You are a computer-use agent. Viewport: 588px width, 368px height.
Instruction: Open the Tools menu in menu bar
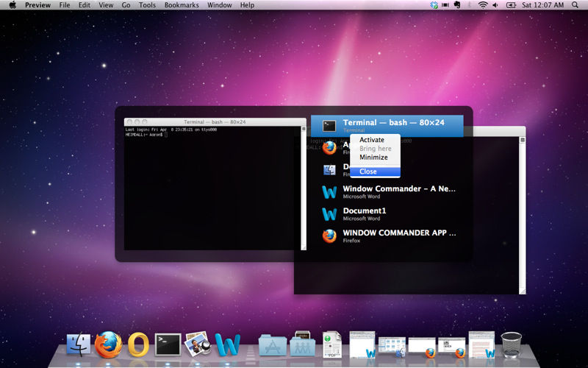(x=147, y=5)
